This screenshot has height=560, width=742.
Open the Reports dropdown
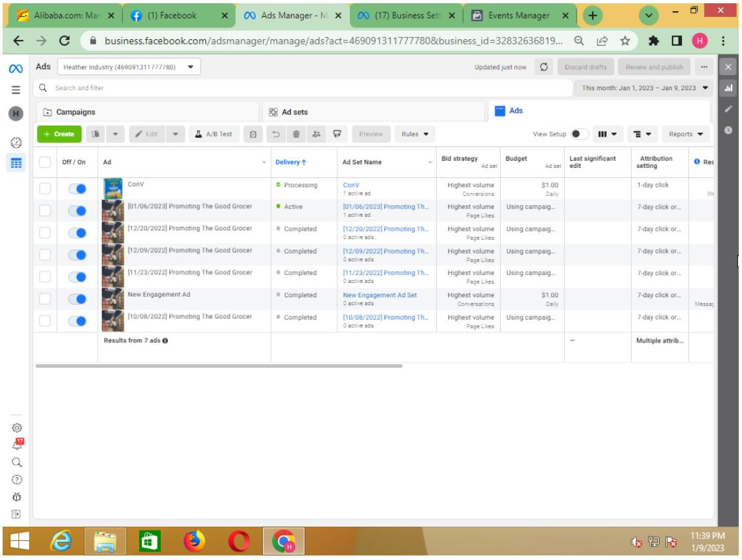686,135
